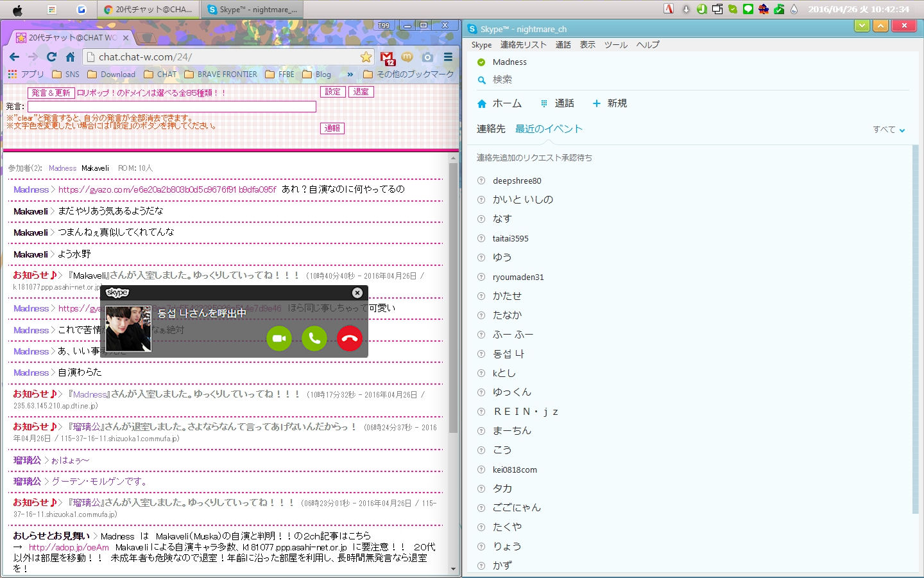Viewport: 924px width, 578px height.
Task: Go back in the Chrome browser
Action: click(14, 57)
